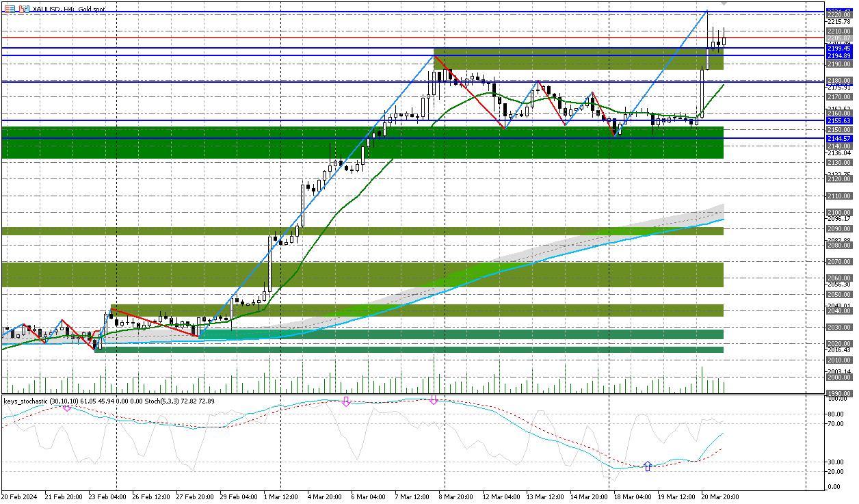Viewport: 859px width, 504px height.
Task: Select the 2199.45 blue price label
Action: pyautogui.click(x=838, y=49)
